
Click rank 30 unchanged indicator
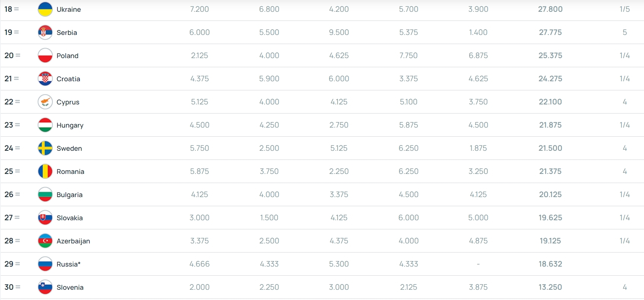pyautogui.click(x=17, y=287)
